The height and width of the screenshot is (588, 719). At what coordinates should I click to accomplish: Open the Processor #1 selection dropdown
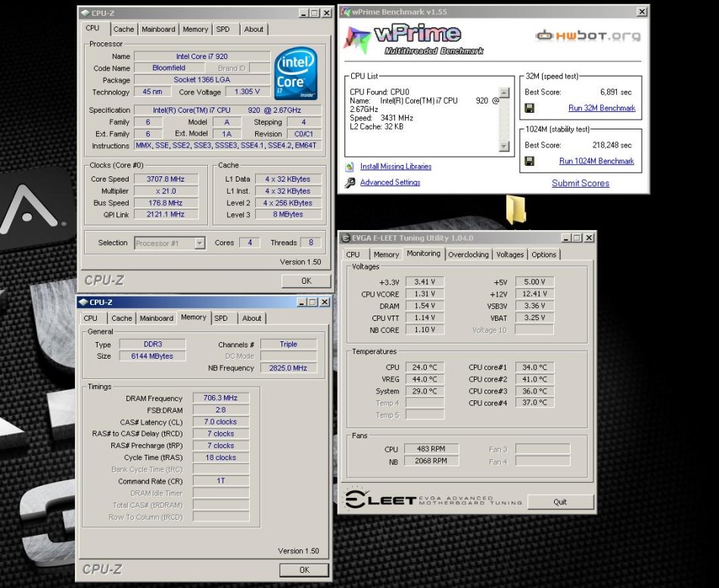[200, 243]
